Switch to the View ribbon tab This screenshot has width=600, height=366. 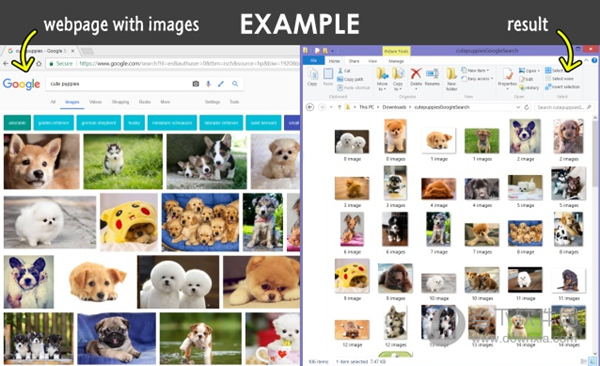point(373,61)
